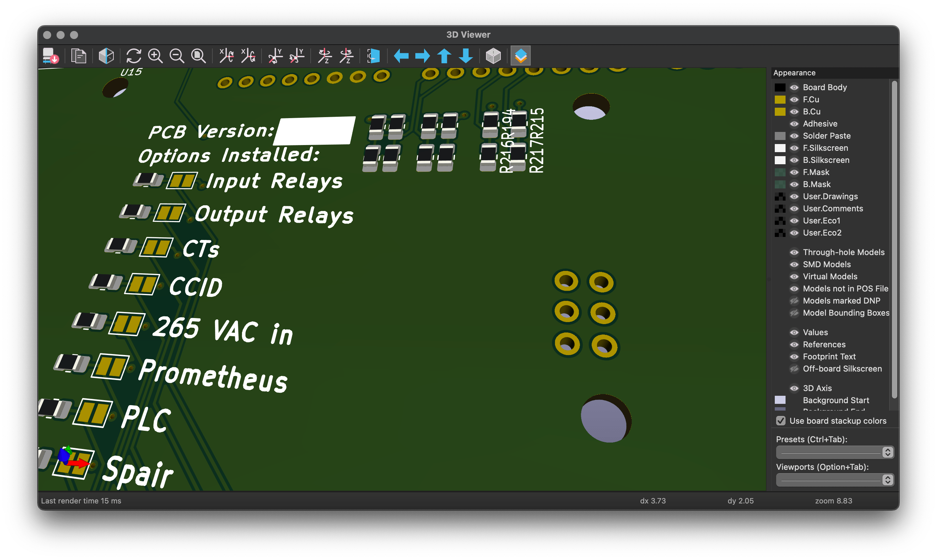Click the reload board refresh icon
937x560 pixels.
pyautogui.click(x=134, y=56)
